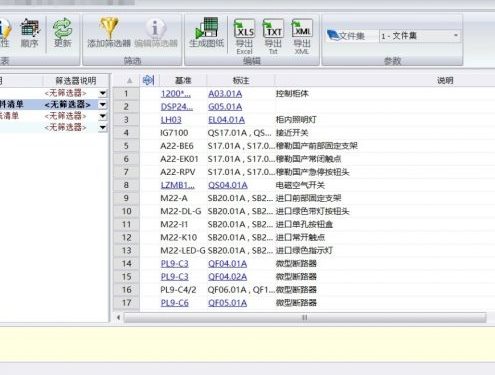Sort by the 标注 column header
This screenshot has width=495, height=375.
241,80
